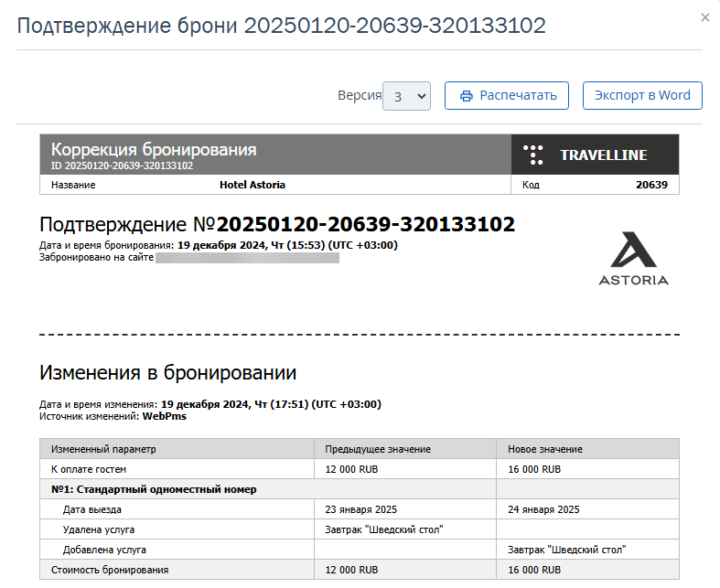The width and height of the screenshot is (720, 588).
Task: Click the Удалена услуга row label
Action: click(x=99, y=530)
